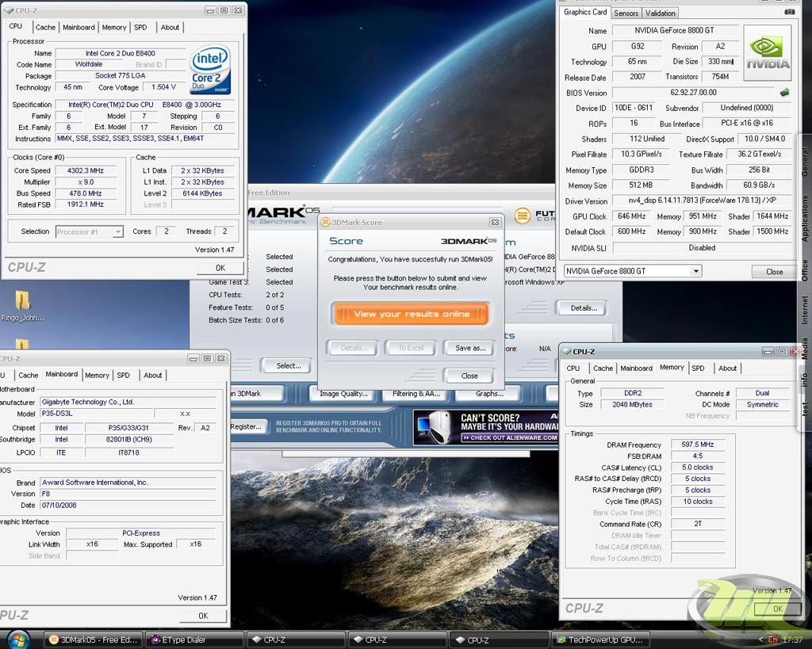Click the system clock 17:37
The width and height of the screenshot is (812, 649).
click(x=792, y=639)
